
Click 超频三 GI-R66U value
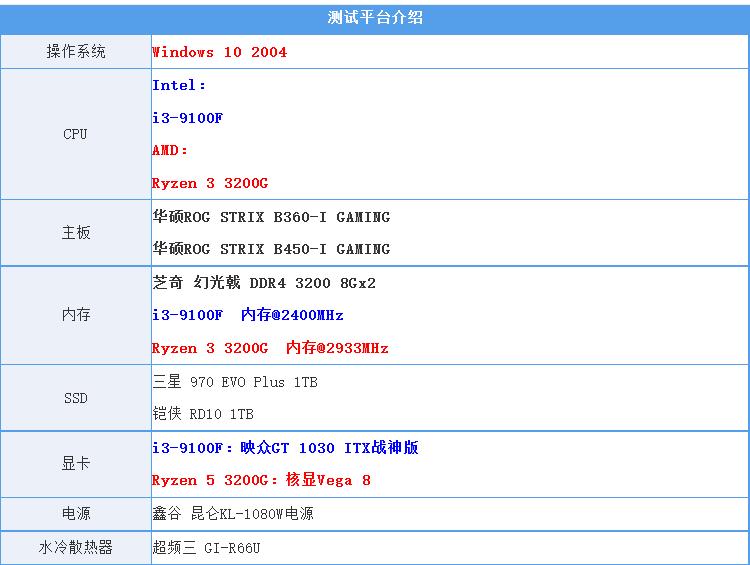(206, 547)
